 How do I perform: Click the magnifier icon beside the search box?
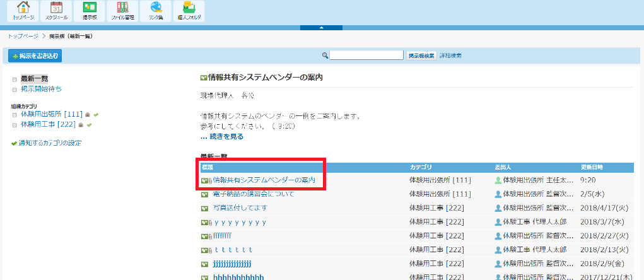pyautogui.click(x=325, y=55)
